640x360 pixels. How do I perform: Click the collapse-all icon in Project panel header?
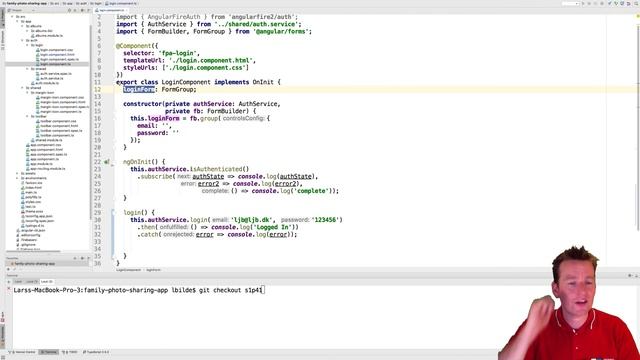(75, 10)
